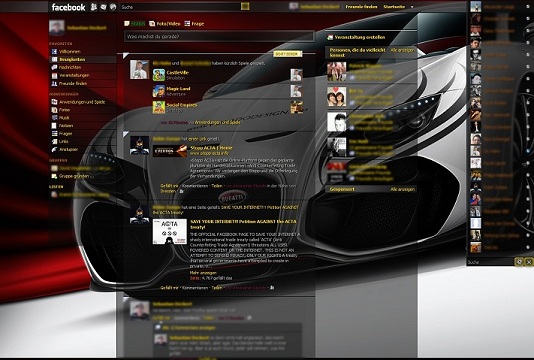Click the Anstupser icon in the sidebar
Viewport: 534px width, 360px height.
point(54,150)
